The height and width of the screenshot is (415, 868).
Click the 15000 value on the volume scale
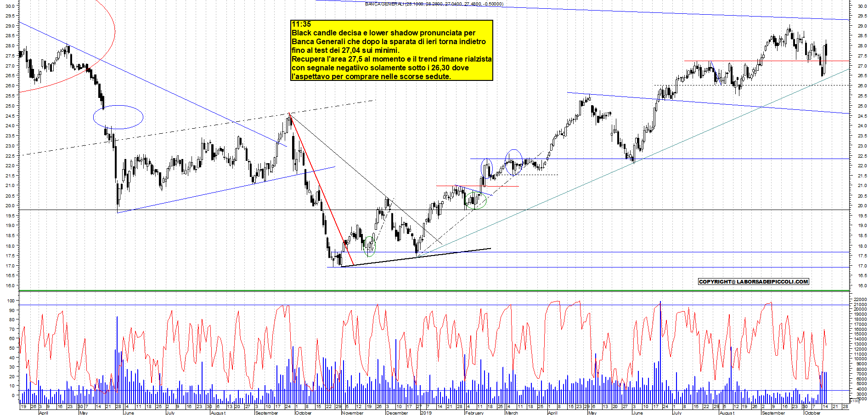coord(860,334)
